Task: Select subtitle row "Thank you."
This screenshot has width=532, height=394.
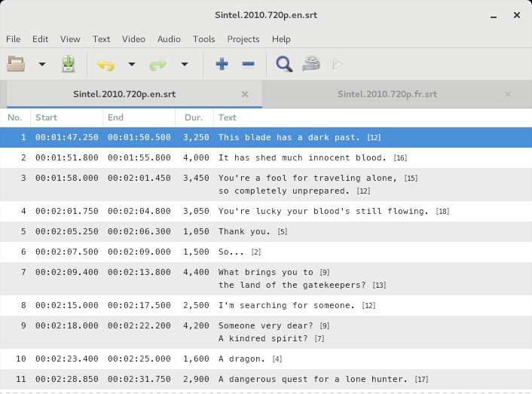Action: (266, 231)
